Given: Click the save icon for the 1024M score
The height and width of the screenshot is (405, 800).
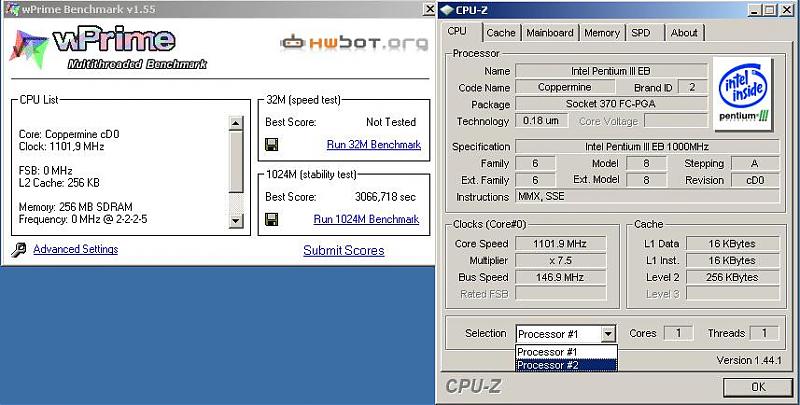Looking at the screenshot, I should coord(272,219).
